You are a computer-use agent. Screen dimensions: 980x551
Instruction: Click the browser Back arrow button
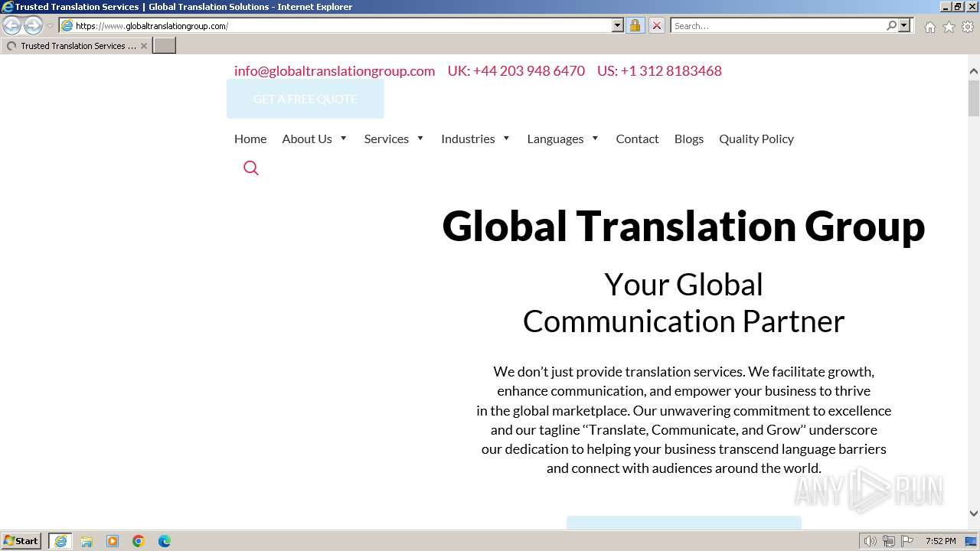pos(12,25)
